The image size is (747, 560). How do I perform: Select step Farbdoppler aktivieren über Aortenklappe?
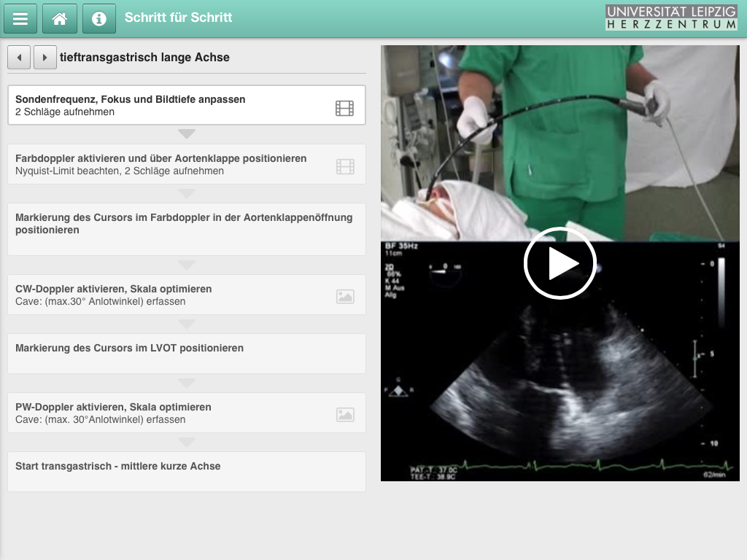187,164
